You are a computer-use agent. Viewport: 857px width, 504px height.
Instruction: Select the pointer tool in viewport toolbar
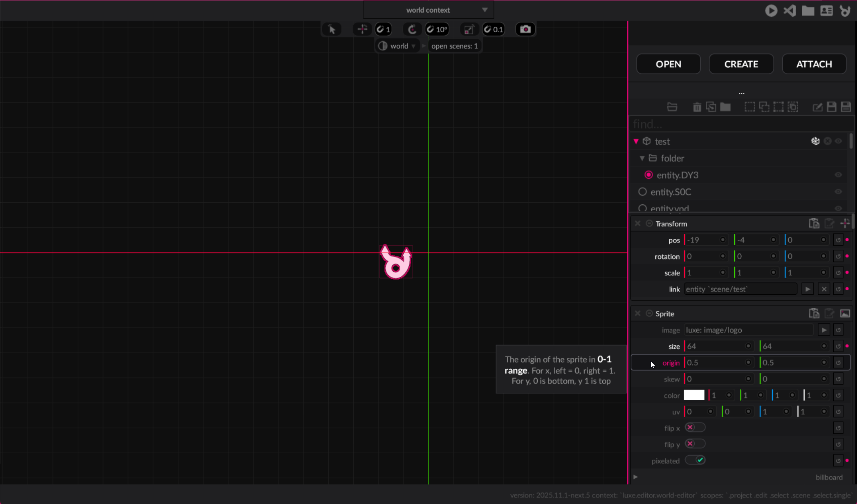[332, 29]
